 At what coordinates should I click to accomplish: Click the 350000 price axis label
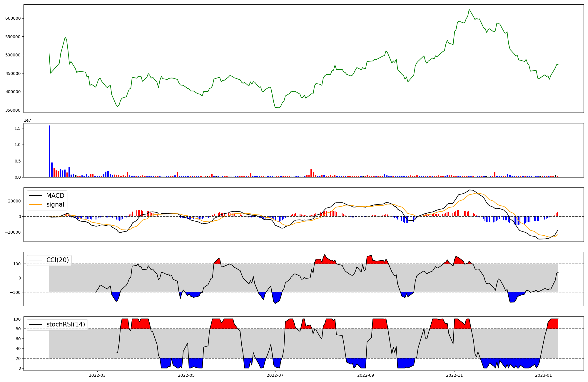[13, 110]
